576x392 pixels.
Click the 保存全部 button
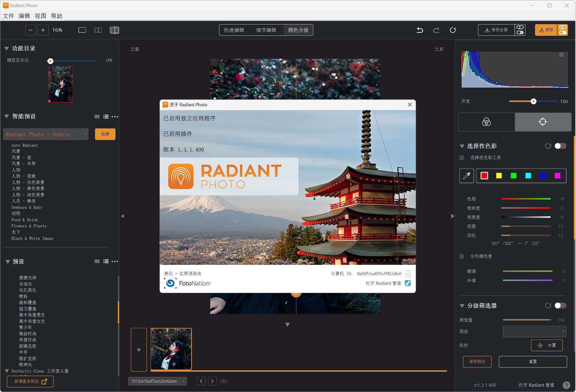click(496, 30)
